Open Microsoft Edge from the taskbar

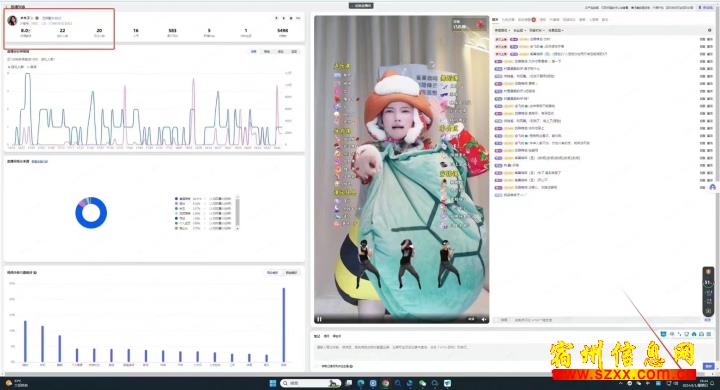point(361,383)
